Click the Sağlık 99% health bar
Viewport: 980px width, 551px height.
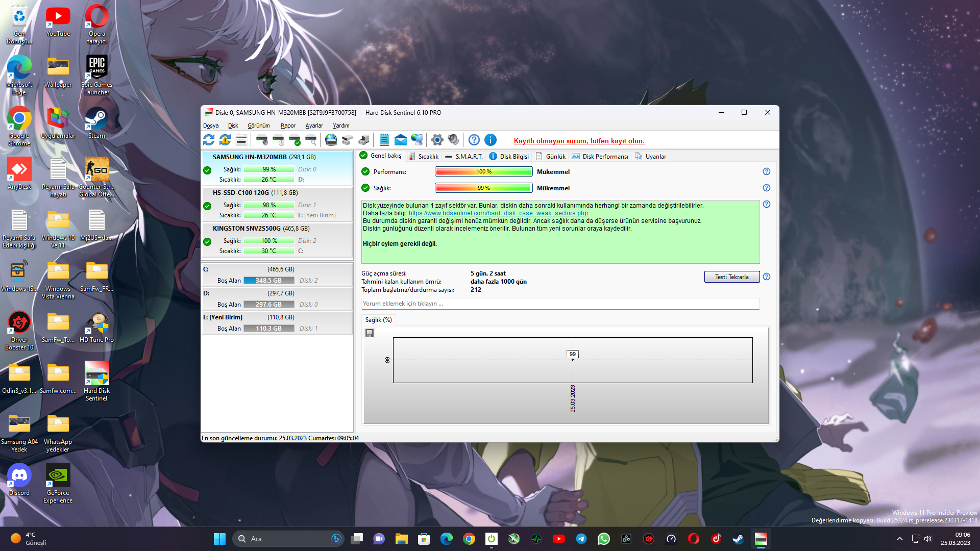click(x=483, y=188)
